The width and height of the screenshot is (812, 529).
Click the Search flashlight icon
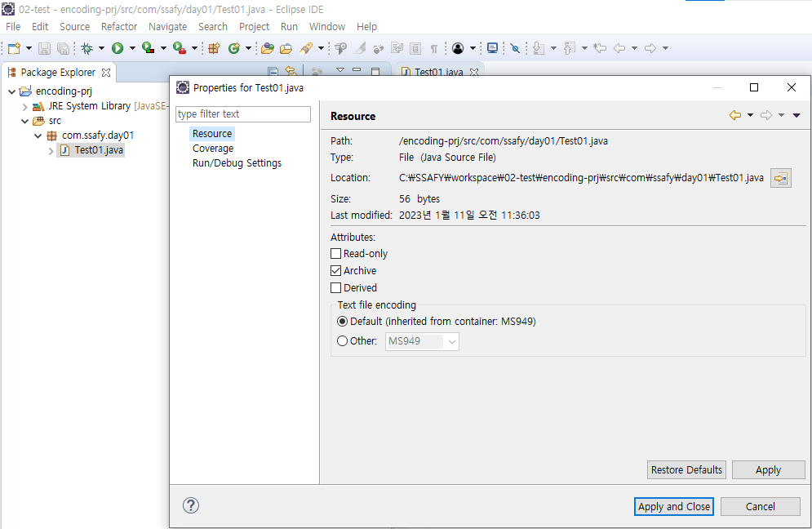click(306, 48)
